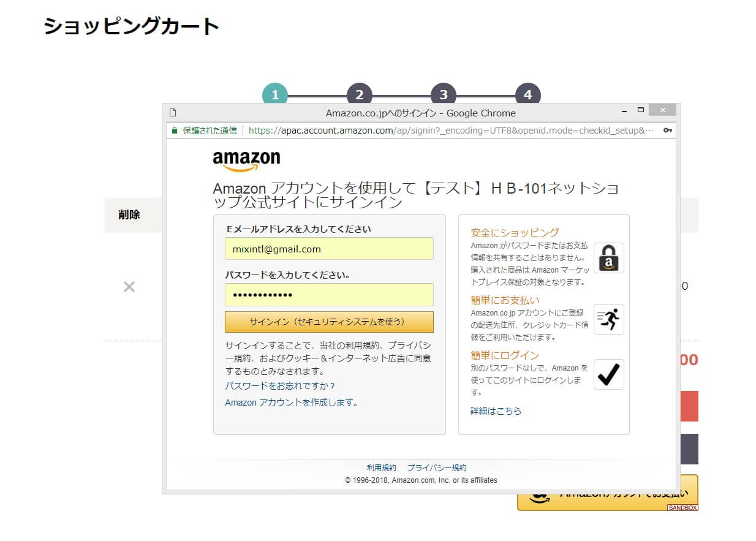Click the Eメールアドレスを入力してください label
Image resolution: width=756 pixels, height=541 pixels.
pyautogui.click(x=299, y=230)
